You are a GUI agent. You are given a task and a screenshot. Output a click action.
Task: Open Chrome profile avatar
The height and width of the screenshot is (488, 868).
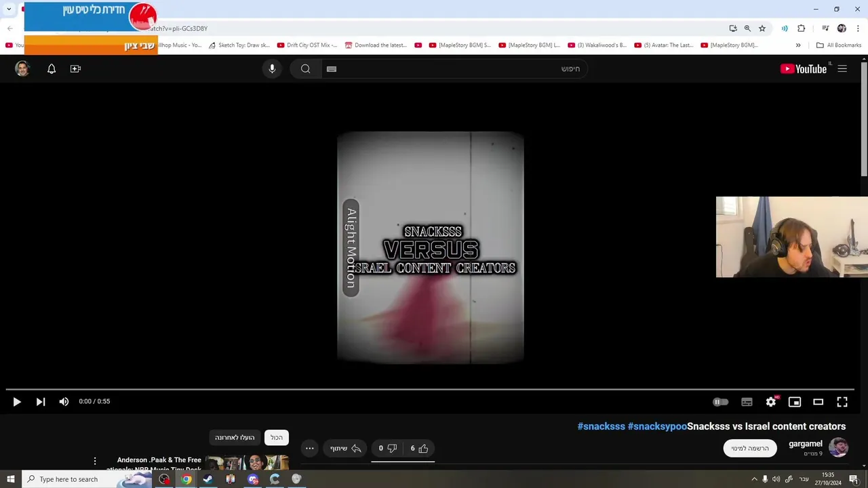coord(842,28)
